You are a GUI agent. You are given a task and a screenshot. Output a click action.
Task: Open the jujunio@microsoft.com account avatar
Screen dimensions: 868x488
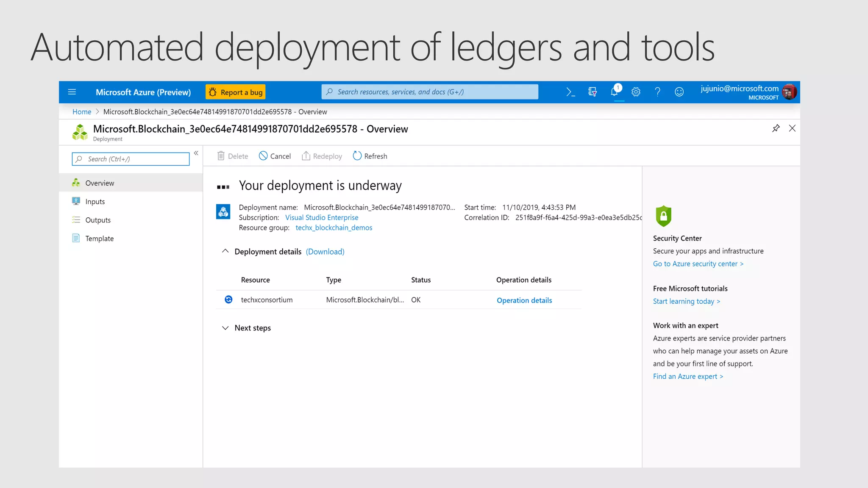790,92
